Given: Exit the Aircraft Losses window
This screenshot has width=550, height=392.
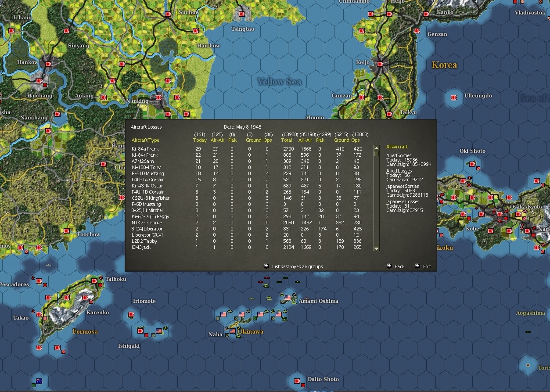Looking at the screenshot, I should (x=423, y=266).
